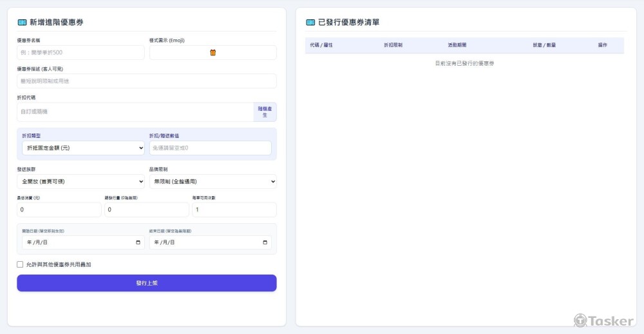Click the 操作 column header
Screen dimensions: 644x334
[603, 45]
